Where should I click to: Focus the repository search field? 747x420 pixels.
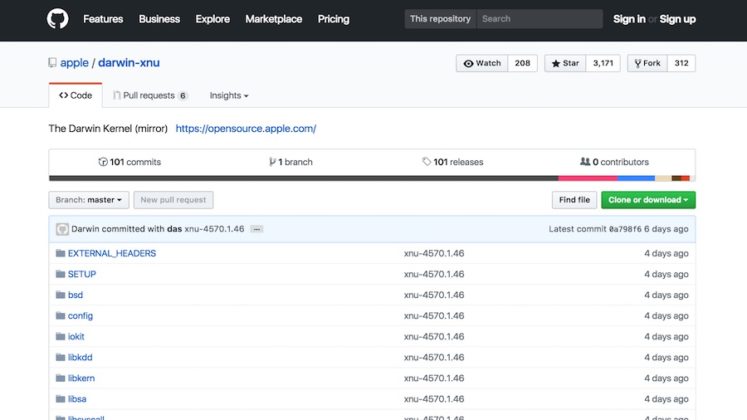pos(538,19)
